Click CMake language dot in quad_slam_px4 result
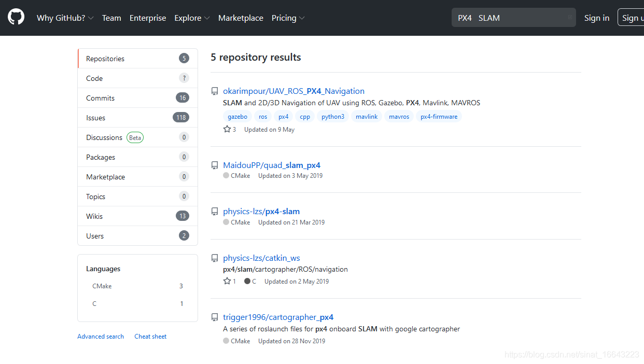The width and height of the screenshot is (644, 364). point(226,176)
